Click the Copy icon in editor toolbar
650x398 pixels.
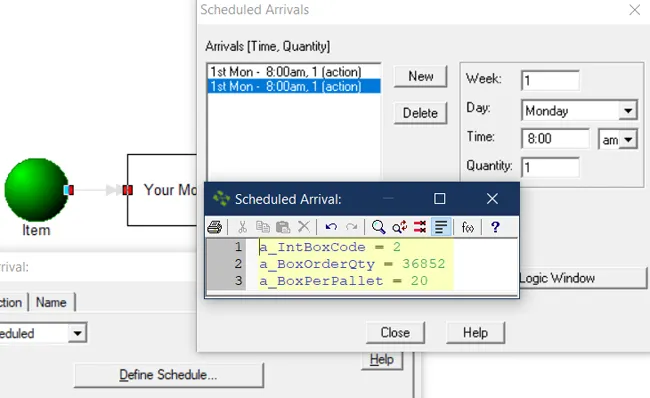point(262,227)
